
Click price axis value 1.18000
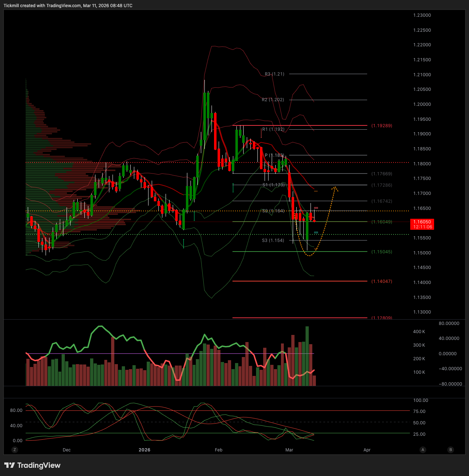(x=422, y=164)
